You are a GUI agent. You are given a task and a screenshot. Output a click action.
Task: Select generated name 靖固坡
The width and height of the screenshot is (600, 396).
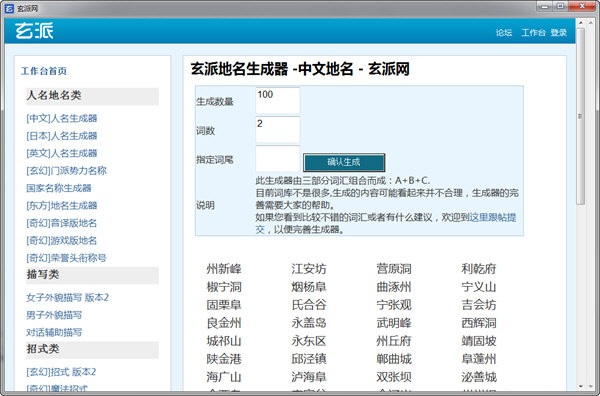479,341
